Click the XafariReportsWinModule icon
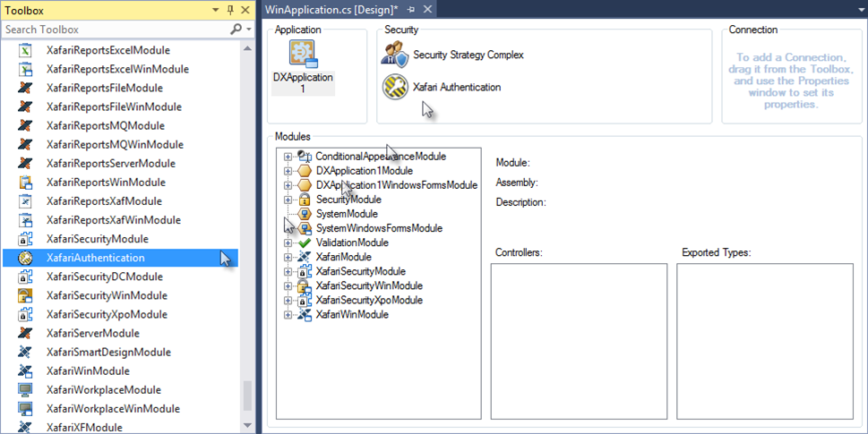The width and height of the screenshot is (868, 434). coord(25,183)
